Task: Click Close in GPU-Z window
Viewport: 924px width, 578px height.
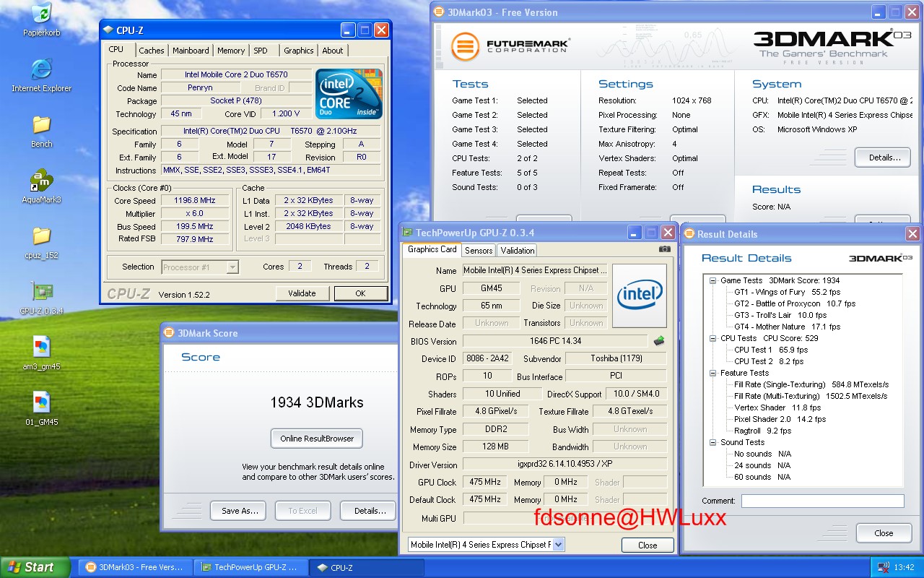Action: click(x=648, y=545)
